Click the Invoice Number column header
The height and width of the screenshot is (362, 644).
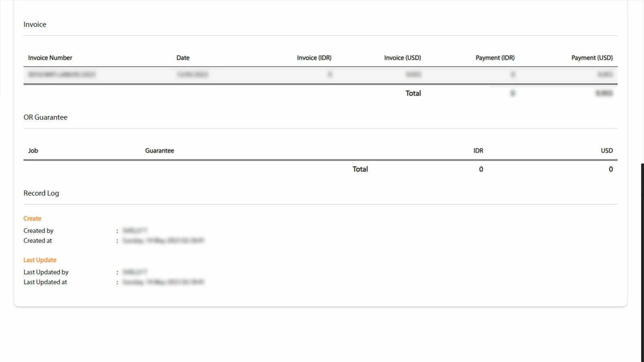click(x=50, y=58)
